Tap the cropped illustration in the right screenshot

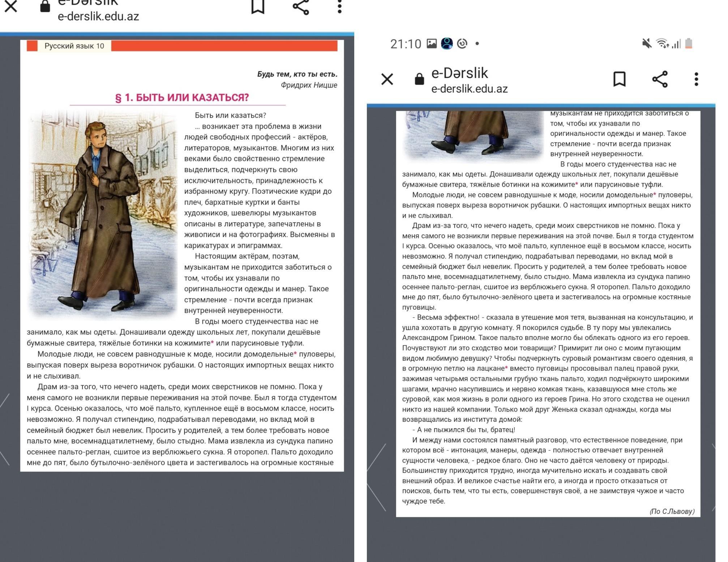tap(474, 136)
